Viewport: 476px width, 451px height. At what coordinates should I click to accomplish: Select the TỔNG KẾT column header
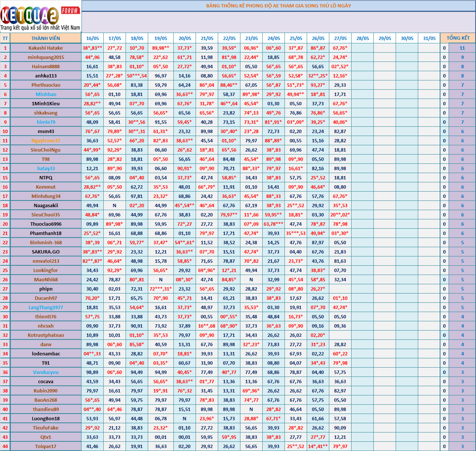pyautogui.click(x=458, y=38)
